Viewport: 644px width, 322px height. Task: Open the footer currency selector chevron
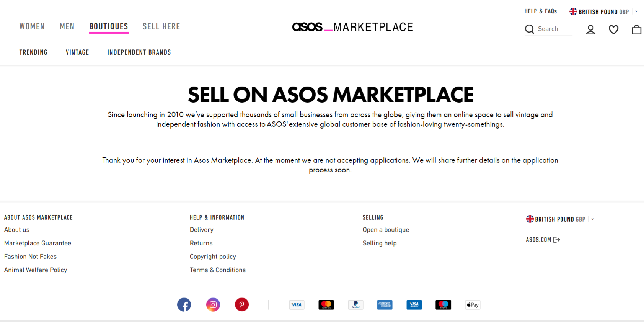coord(593,219)
